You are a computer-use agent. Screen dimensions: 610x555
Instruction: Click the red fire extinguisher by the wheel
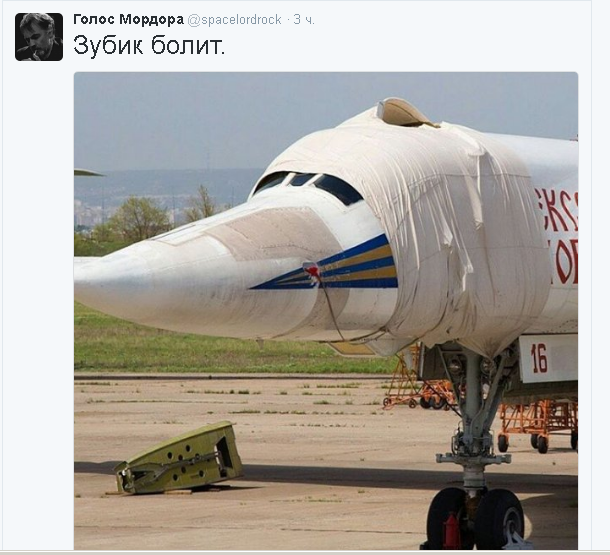[452, 530]
